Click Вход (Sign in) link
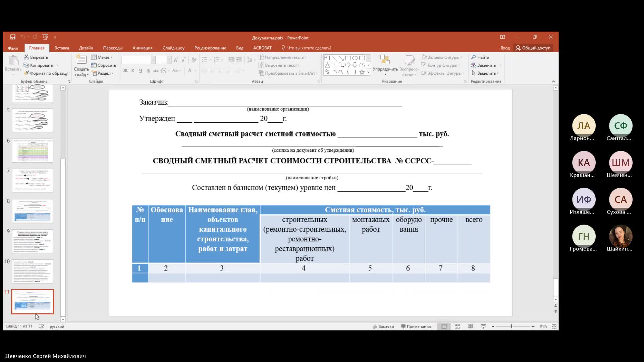The image size is (644, 362). pyautogui.click(x=505, y=48)
